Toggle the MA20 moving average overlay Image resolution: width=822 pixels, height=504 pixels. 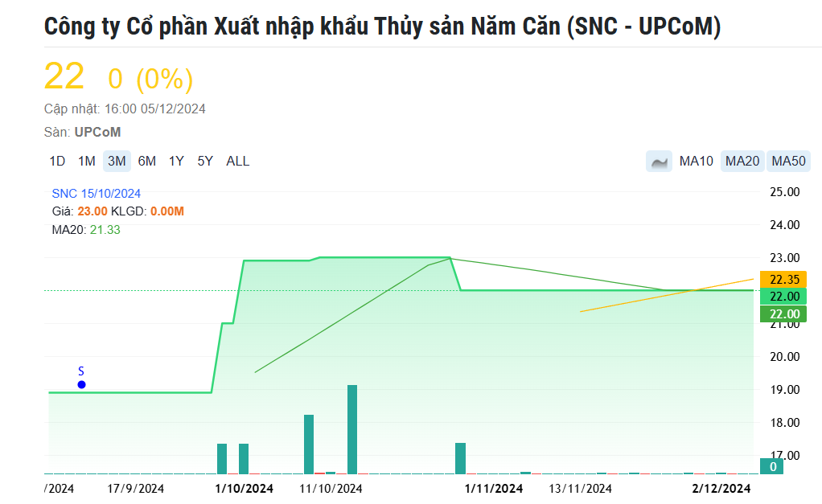741,161
